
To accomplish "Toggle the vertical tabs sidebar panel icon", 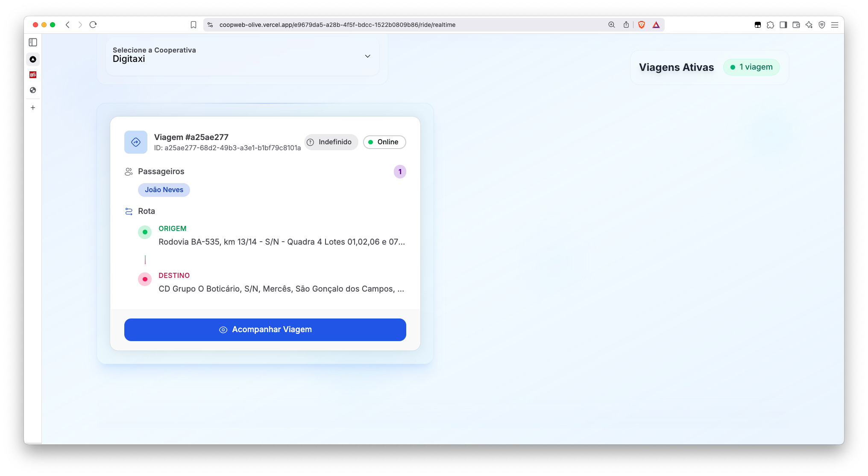I will click(33, 42).
